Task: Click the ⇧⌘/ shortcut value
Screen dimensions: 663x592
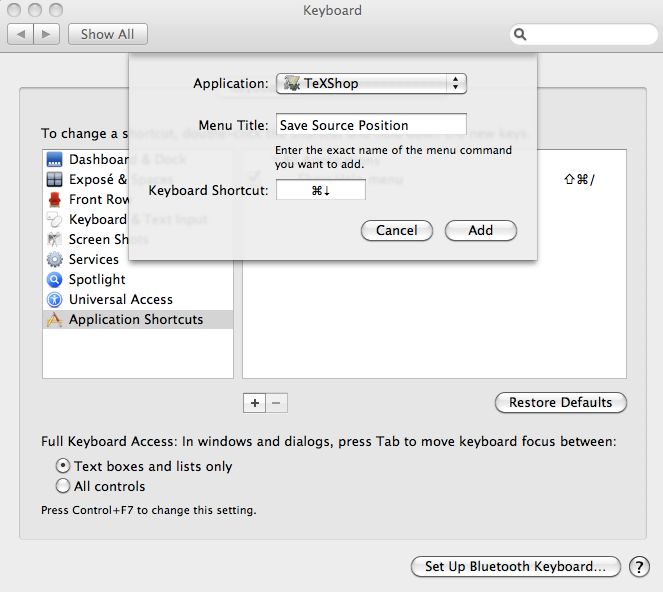Action: click(579, 180)
